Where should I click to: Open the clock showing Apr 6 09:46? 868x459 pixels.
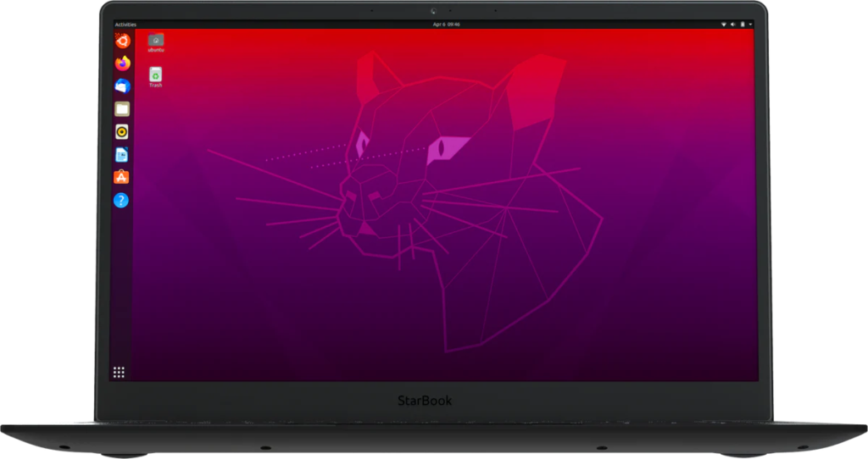point(446,25)
